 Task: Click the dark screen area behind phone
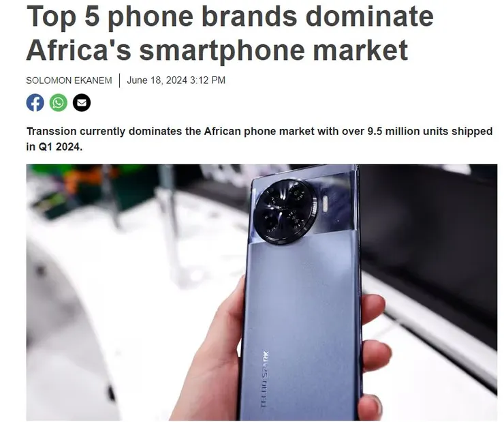(x=428, y=225)
